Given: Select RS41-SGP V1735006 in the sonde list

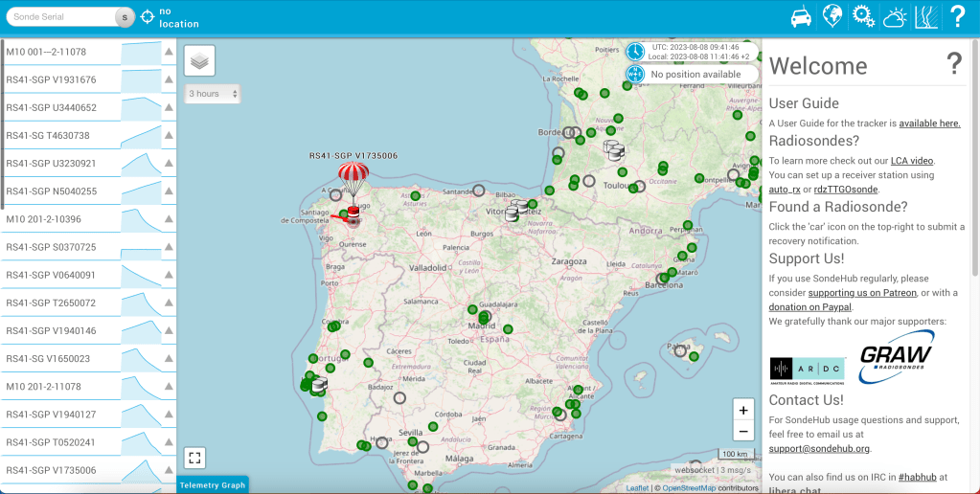Looking at the screenshot, I should 52,470.
